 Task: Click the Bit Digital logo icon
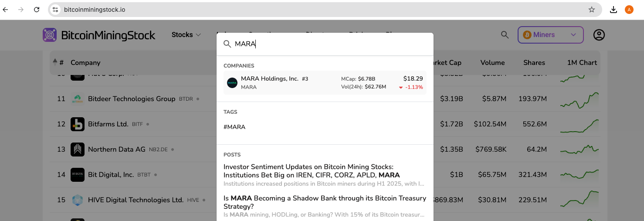78,175
